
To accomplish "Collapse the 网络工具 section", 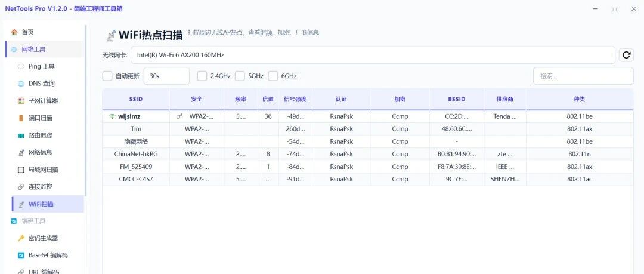I will [x=44, y=50].
